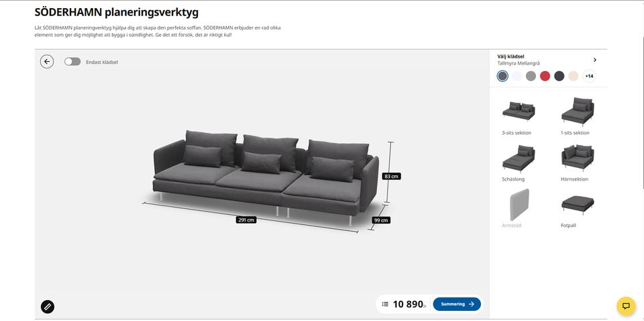Add the Fotpall footstool module
The height and width of the screenshot is (321, 644).
pos(578,210)
